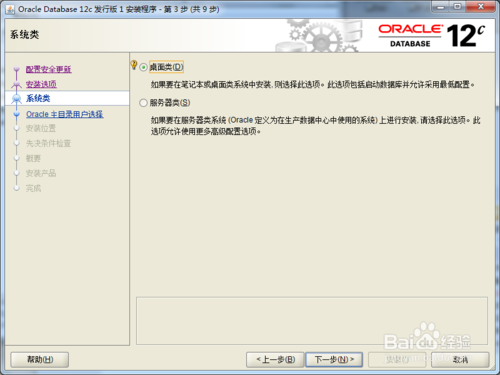500x375 pixels.
Task: Open Oracle 主目录用户选择 step link
Action: pos(65,114)
